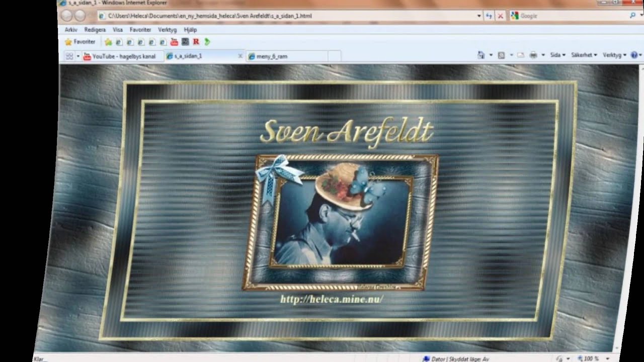
Task: Open the first page shortcut in favorites bar
Action: coord(119,42)
